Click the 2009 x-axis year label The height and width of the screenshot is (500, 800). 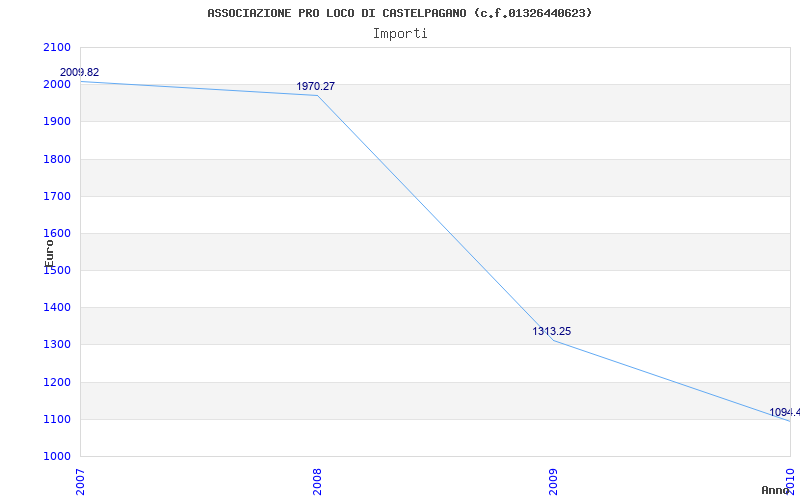[554, 483]
